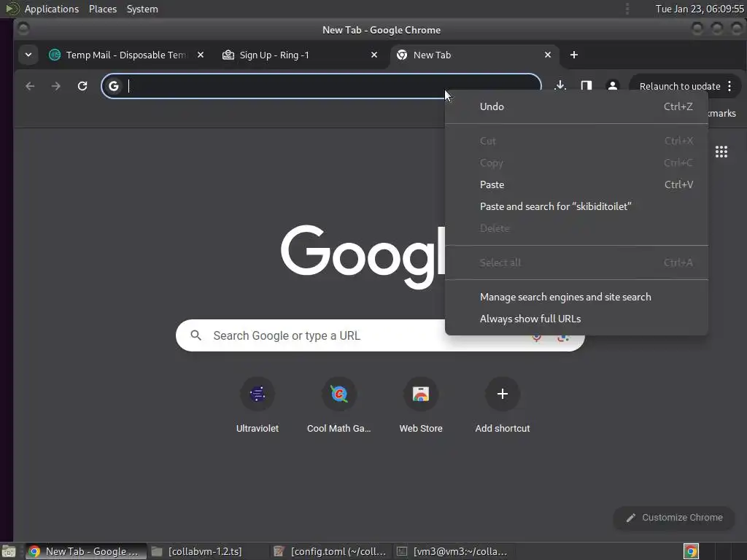This screenshot has height=560, width=747.
Task: Click the Applications menu logo icon
Action: 12,9
